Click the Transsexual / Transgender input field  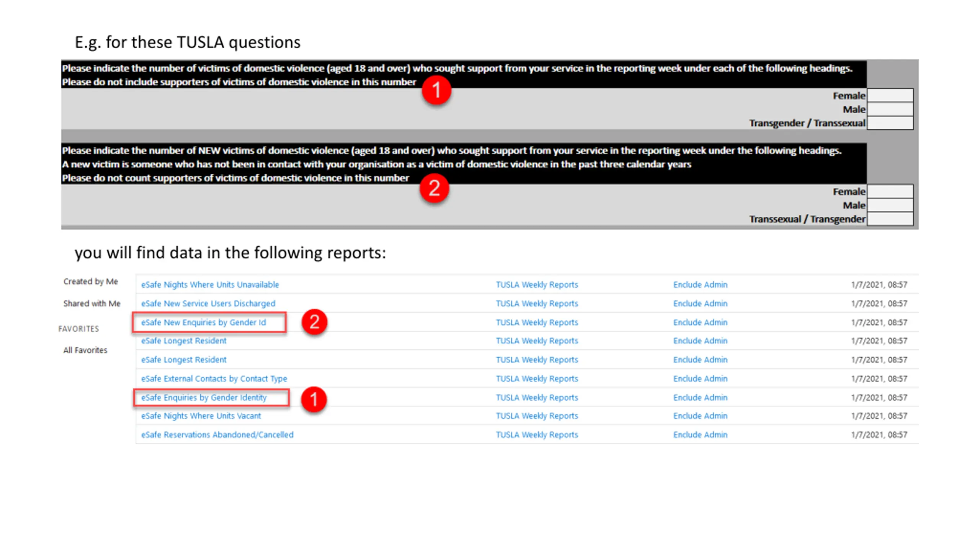click(890, 219)
